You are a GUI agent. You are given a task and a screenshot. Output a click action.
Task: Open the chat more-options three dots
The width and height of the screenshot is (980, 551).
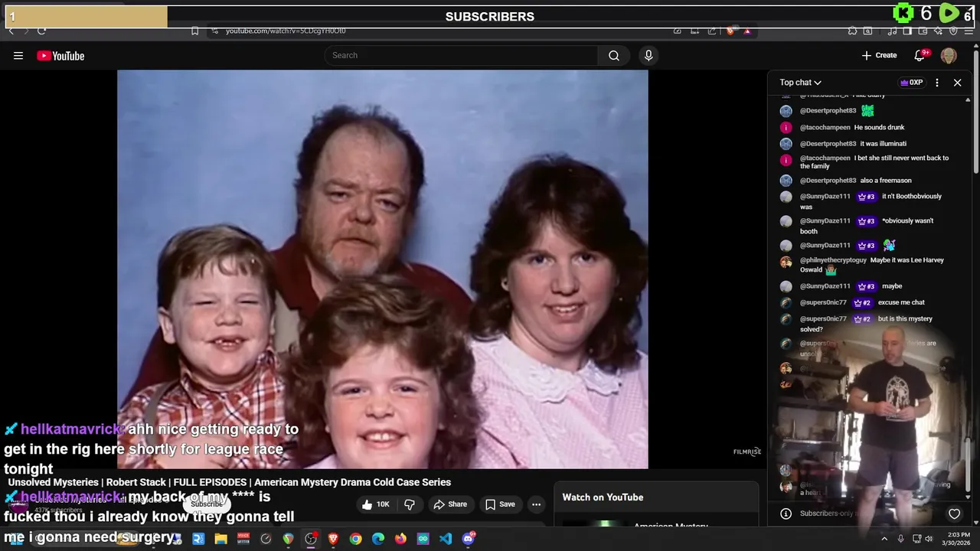click(x=937, y=83)
